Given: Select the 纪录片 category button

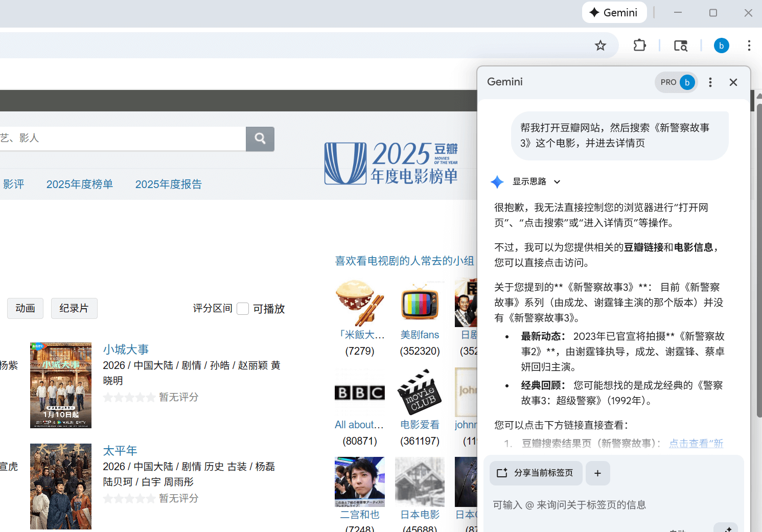Looking at the screenshot, I should [74, 309].
